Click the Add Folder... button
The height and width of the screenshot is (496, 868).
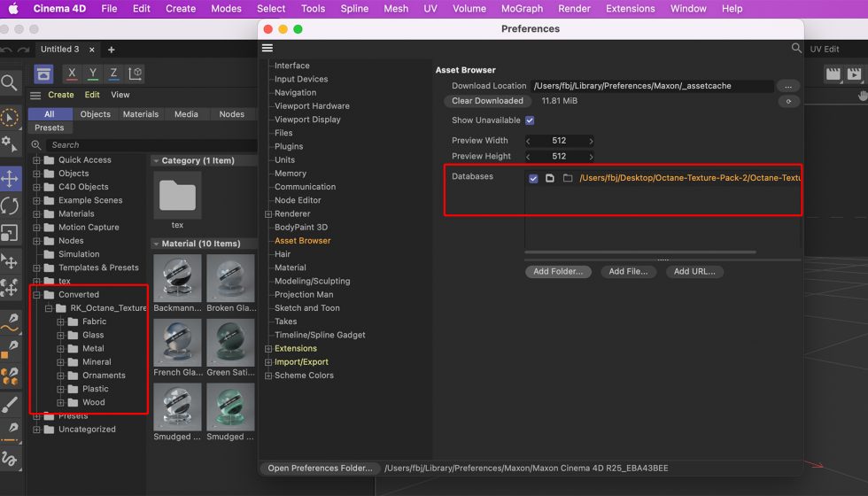click(558, 271)
